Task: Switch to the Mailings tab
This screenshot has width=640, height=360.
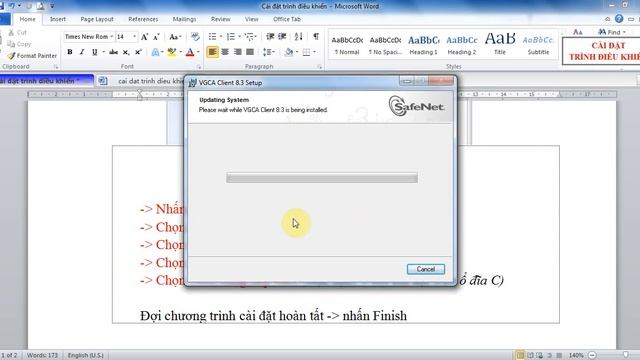Action: pos(184,19)
